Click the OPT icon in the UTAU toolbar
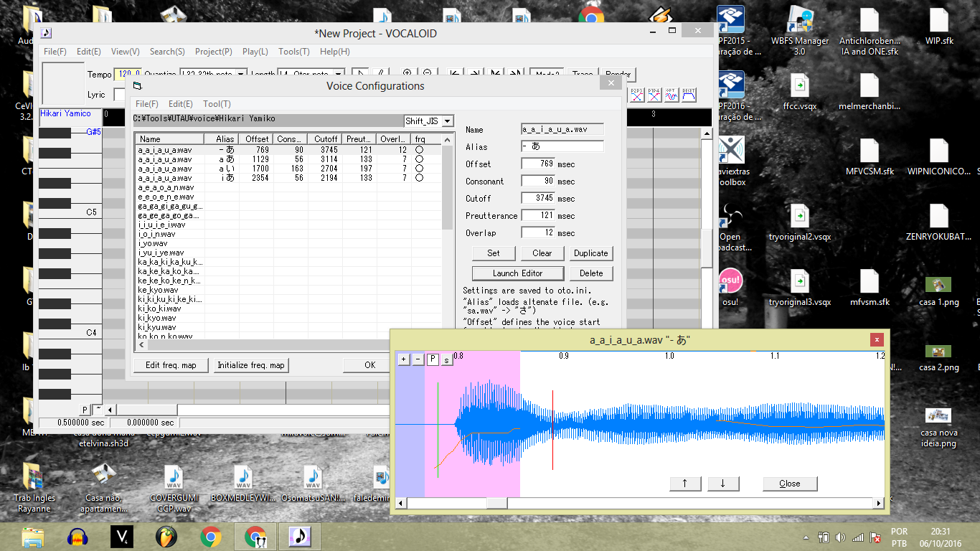 [672, 95]
